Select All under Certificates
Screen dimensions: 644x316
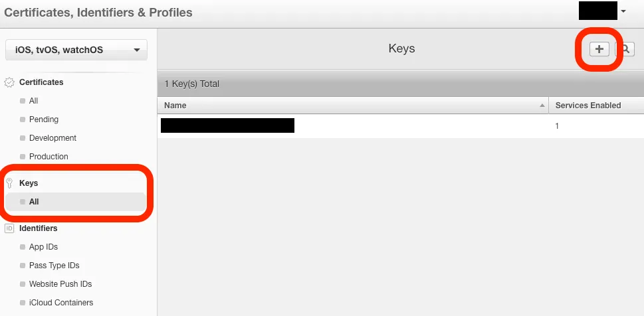coord(33,101)
